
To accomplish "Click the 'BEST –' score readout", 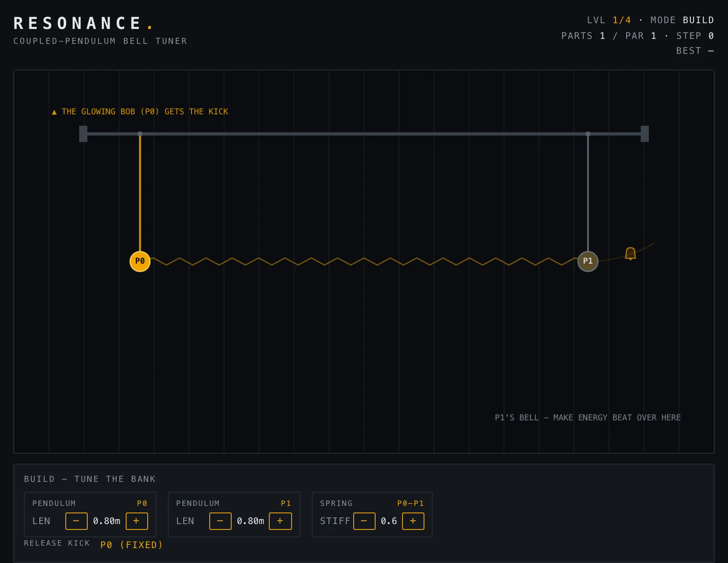I will pos(695,51).
